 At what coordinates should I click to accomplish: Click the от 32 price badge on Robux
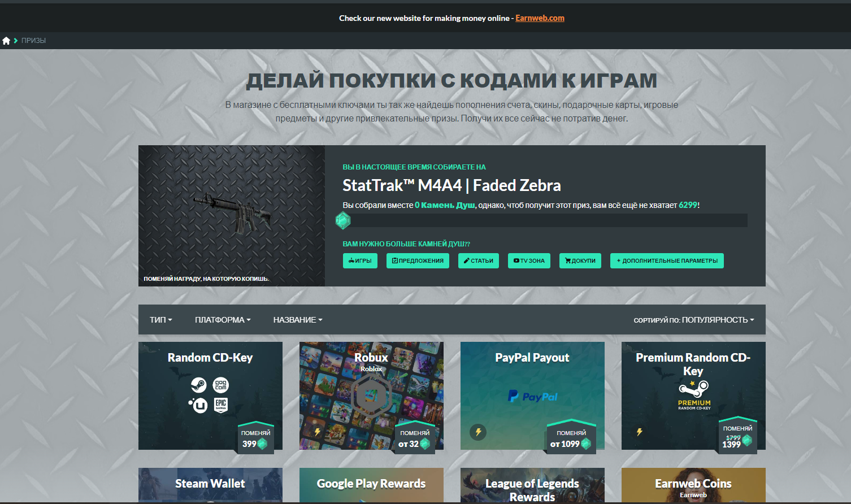click(414, 438)
